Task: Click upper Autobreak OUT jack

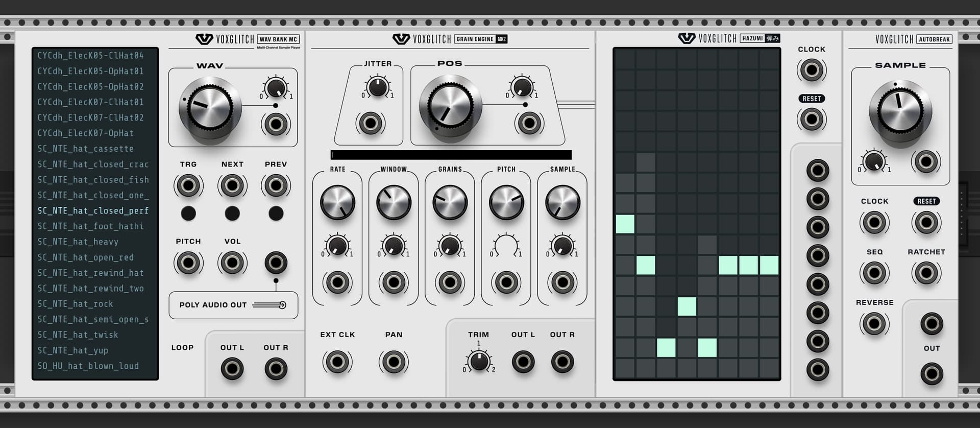Action: click(x=932, y=323)
